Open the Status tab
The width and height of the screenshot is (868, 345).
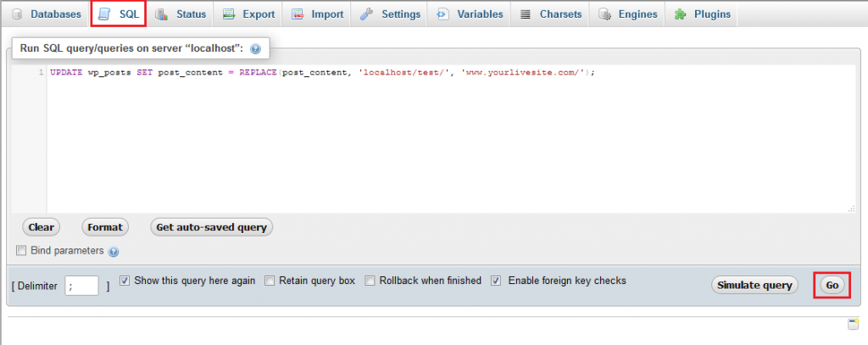pyautogui.click(x=181, y=14)
